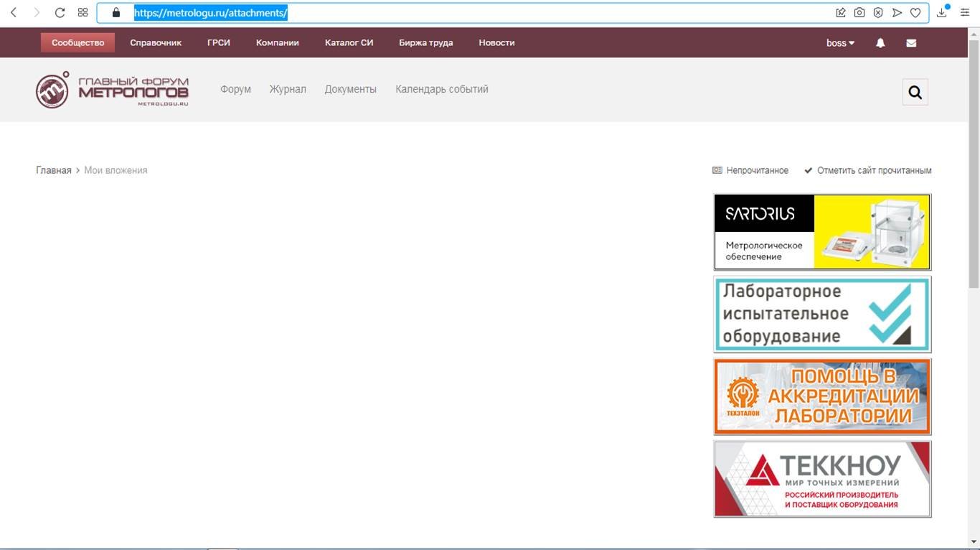Go to the Биржа труда section
Viewport: 980px width, 550px height.
(425, 43)
